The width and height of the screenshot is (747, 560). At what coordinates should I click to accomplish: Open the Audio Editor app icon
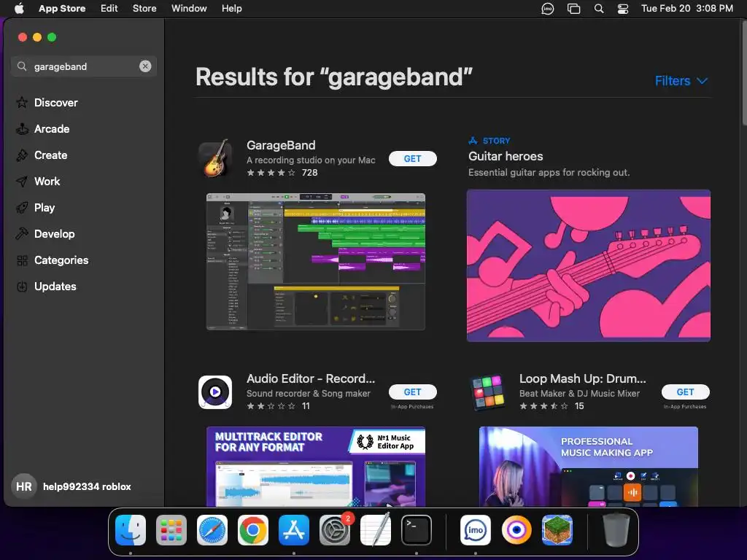[x=215, y=392]
